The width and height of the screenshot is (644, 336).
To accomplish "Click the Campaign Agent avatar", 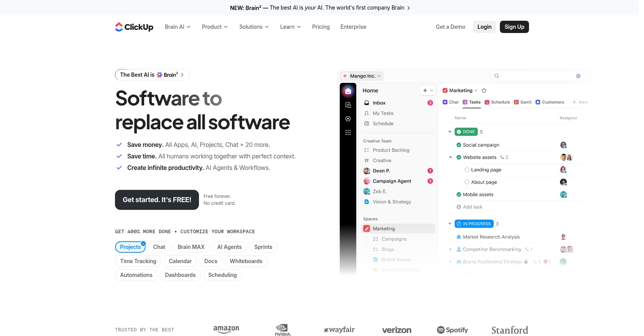I will [366, 181].
